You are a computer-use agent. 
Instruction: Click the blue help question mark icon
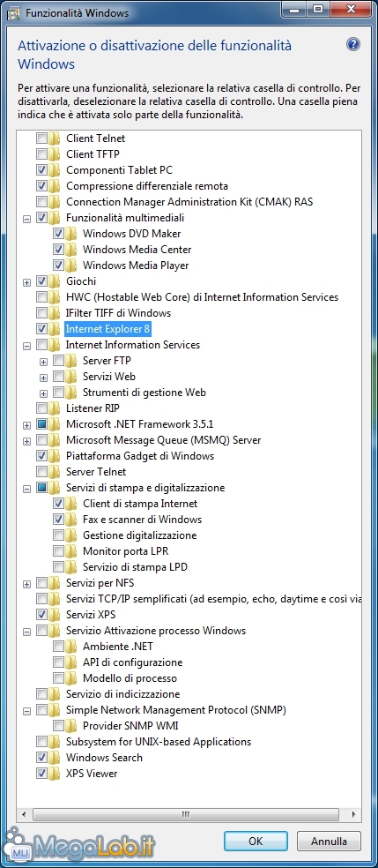353,44
